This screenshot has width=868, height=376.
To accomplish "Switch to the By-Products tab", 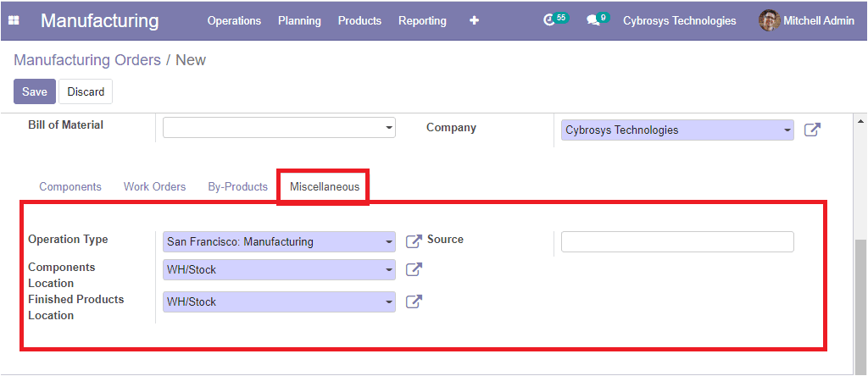I will pyautogui.click(x=238, y=186).
